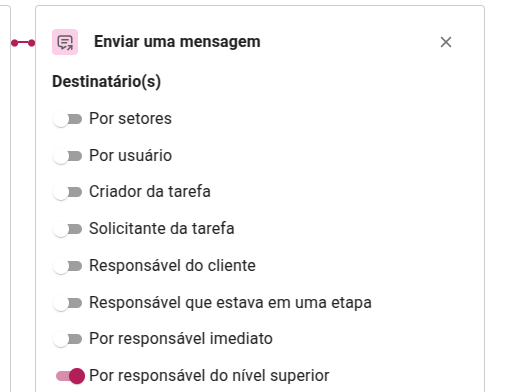Click the Criador da tarefa label text
This screenshot has height=392, width=524.
coord(150,192)
